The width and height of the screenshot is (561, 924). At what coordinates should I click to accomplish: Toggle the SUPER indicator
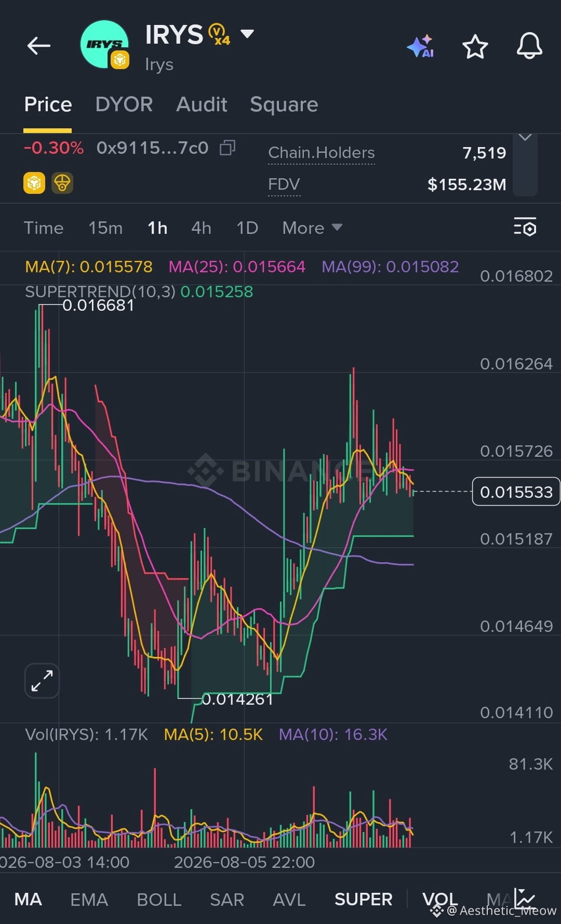pyautogui.click(x=364, y=900)
